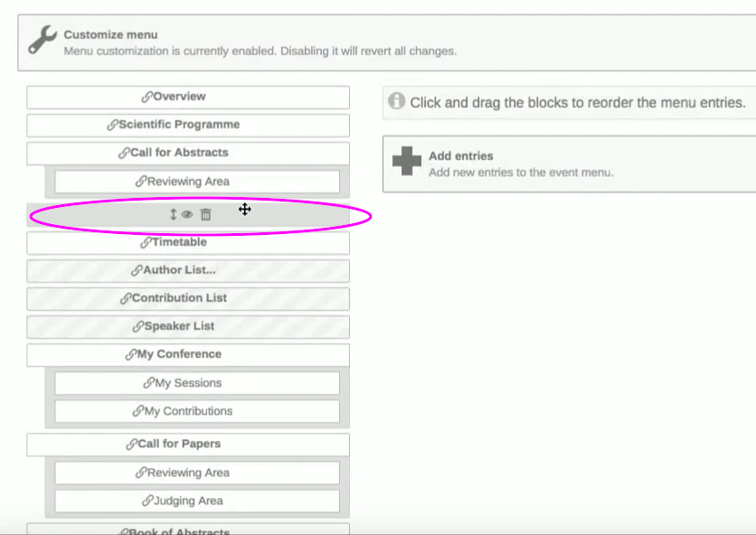Click the up-down reorder arrow icon
The height and width of the screenshot is (535, 756).
coord(173,214)
